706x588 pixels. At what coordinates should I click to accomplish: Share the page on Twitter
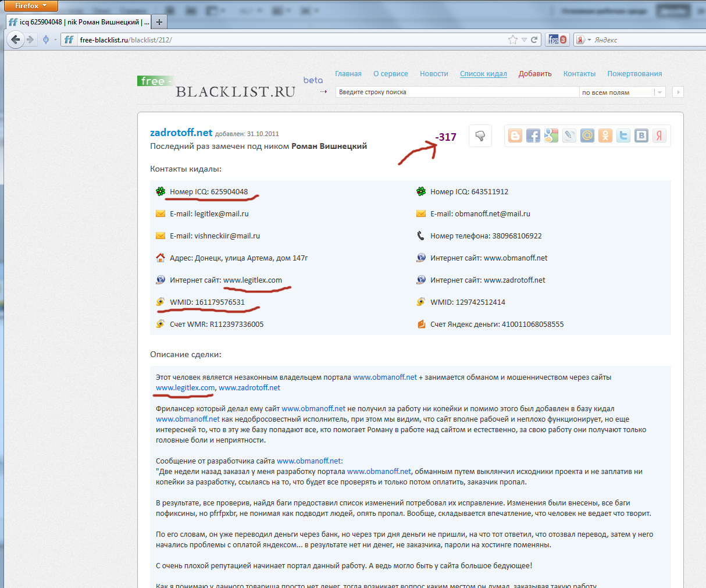[x=623, y=136]
